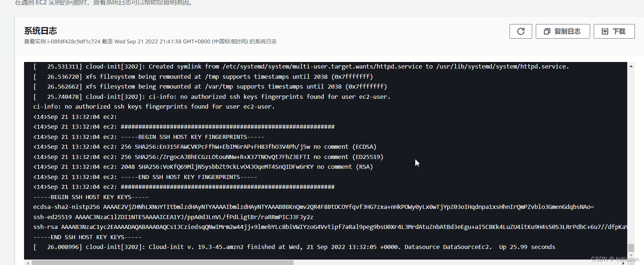Image resolution: width=644 pixels, height=265 pixels.
Task: Click the empty vertical scrollbar track above the thumb
Action: pyautogui.click(x=631, y=156)
